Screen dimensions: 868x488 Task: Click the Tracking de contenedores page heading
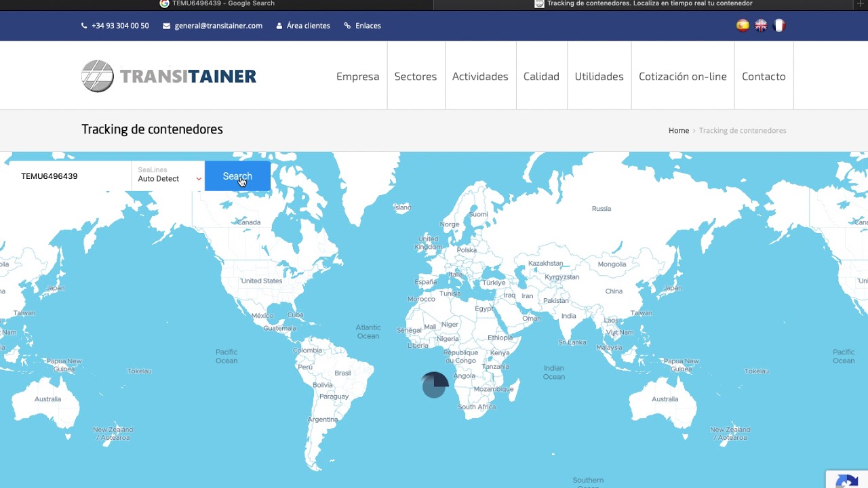point(152,129)
